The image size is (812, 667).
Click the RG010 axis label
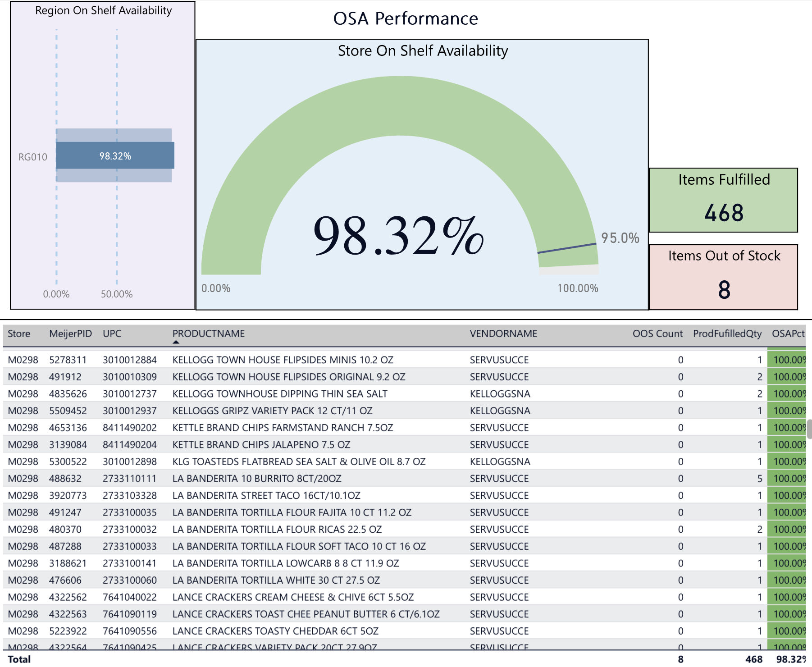(x=32, y=157)
